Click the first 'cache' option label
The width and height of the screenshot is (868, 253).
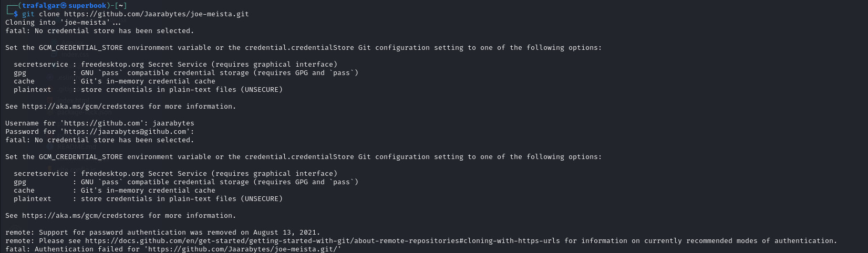[24, 81]
